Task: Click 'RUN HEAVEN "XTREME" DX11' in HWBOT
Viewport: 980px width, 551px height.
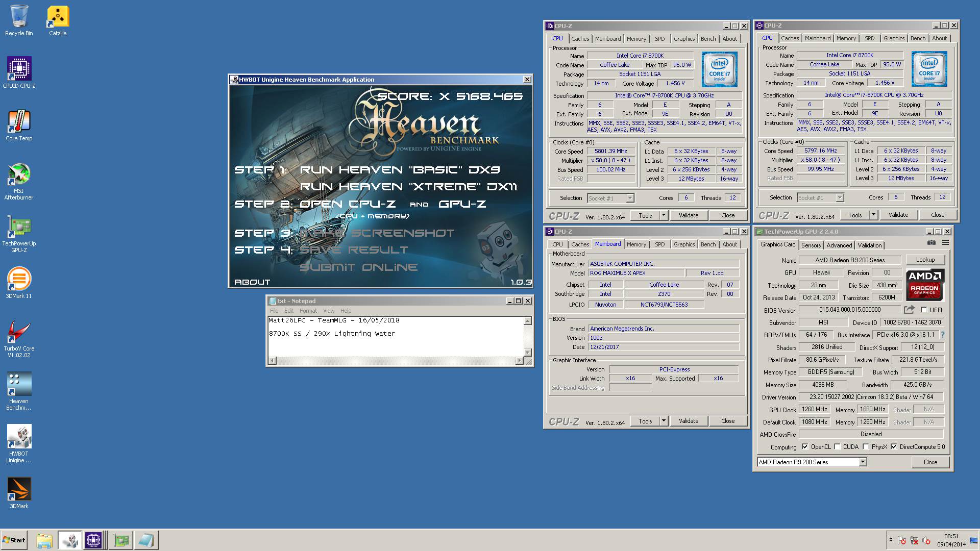Action: click(x=408, y=187)
